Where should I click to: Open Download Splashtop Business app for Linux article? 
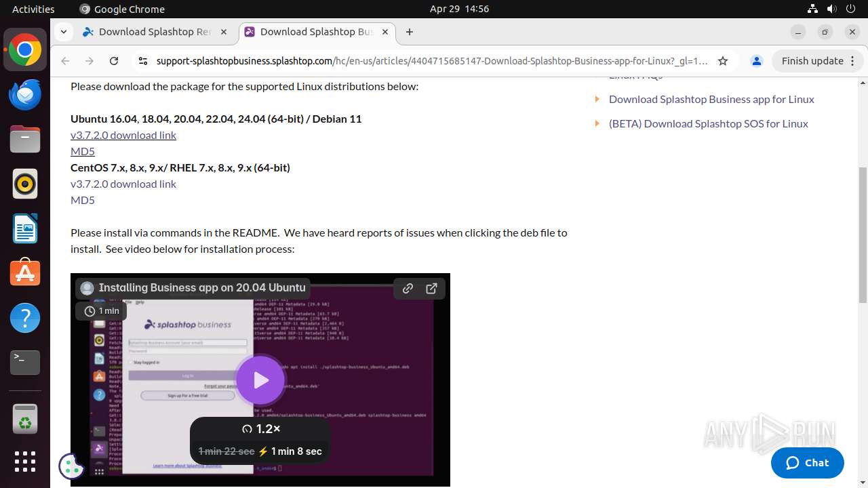pos(711,99)
